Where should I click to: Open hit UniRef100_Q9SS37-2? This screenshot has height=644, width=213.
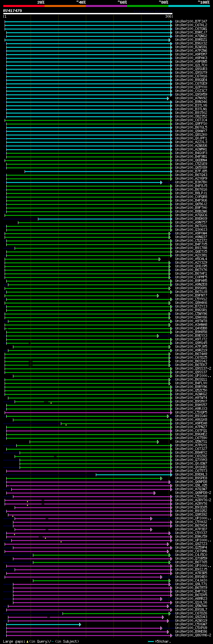click(x=193, y=369)
